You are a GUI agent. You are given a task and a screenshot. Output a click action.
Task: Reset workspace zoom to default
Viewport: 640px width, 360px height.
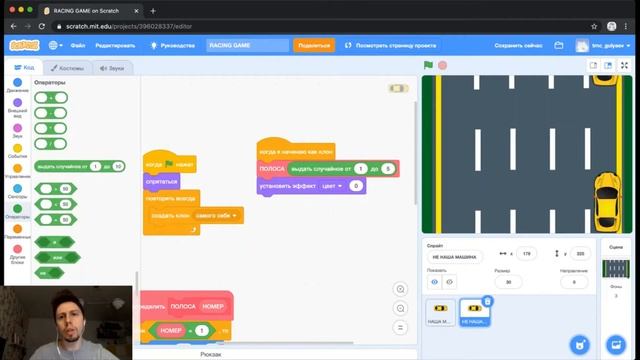pos(400,327)
